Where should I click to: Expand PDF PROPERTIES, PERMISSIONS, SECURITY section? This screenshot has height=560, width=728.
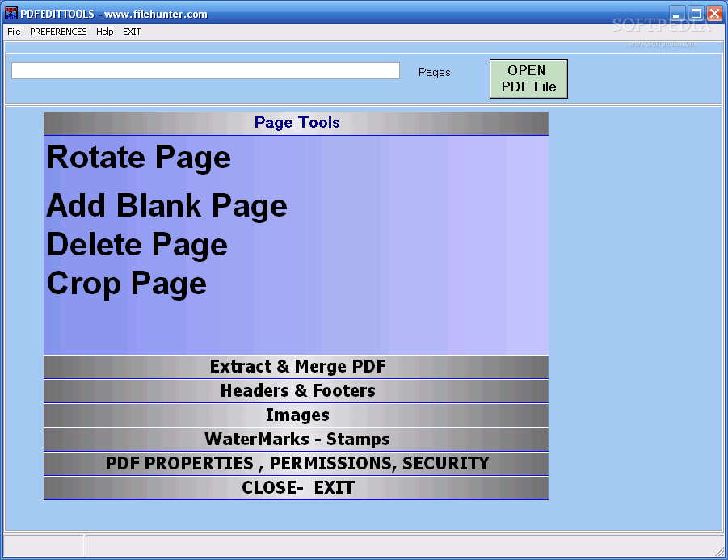click(297, 463)
